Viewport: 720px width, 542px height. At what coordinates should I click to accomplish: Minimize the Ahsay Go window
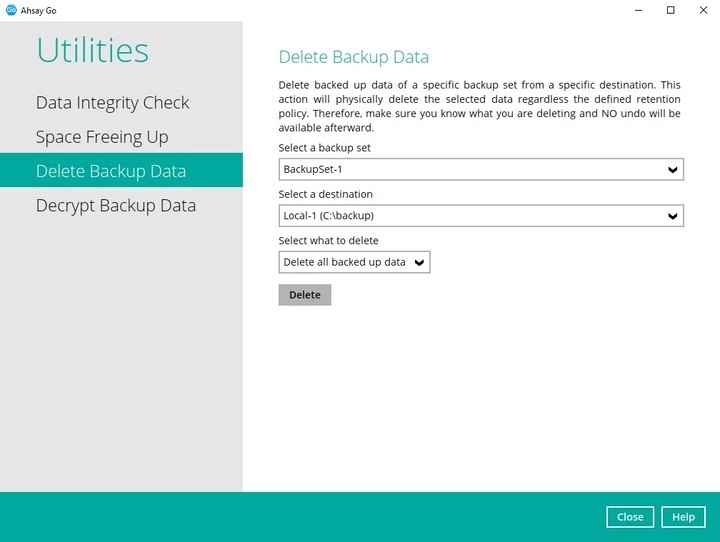point(638,10)
